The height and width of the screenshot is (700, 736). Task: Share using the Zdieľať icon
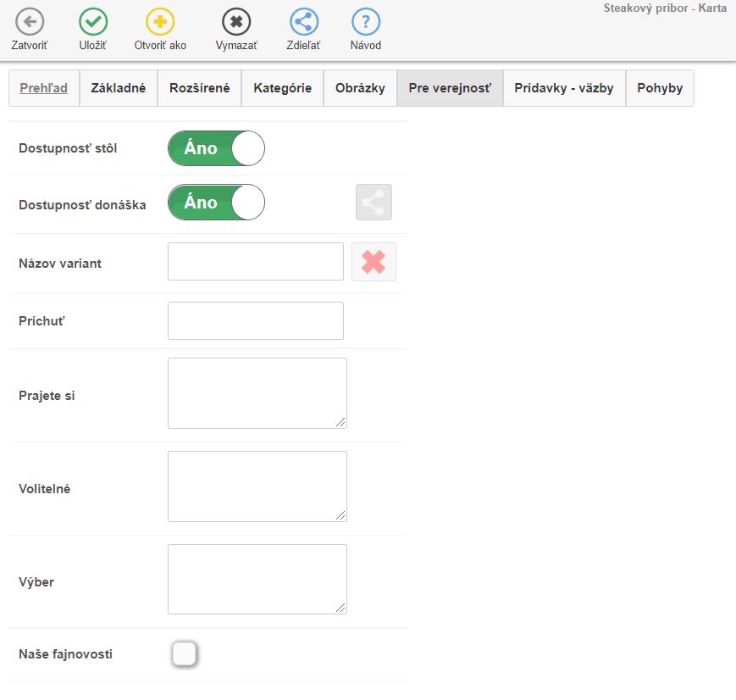[303, 22]
